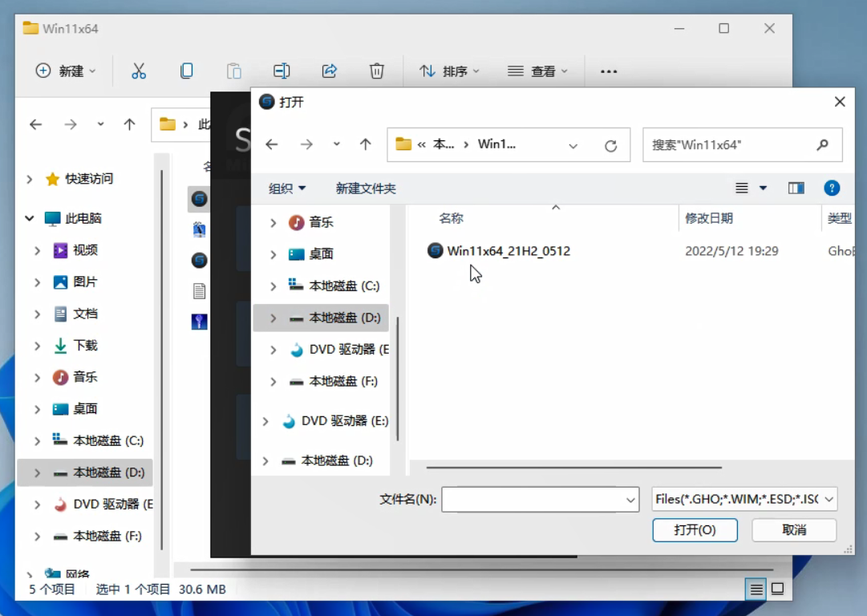Click the 取消 button
The image size is (867, 616).
pyautogui.click(x=794, y=530)
